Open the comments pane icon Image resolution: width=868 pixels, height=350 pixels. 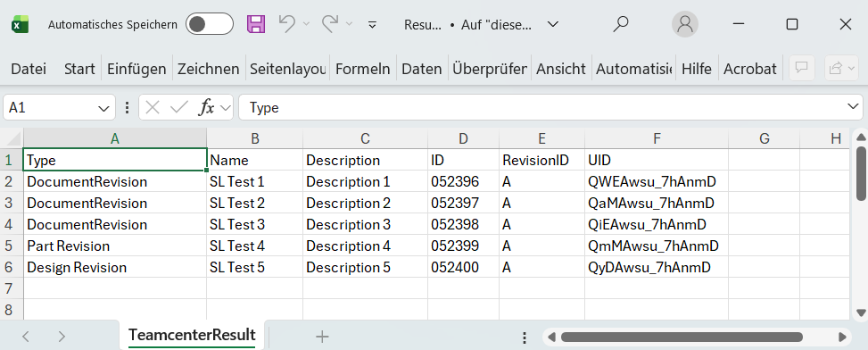click(x=801, y=68)
